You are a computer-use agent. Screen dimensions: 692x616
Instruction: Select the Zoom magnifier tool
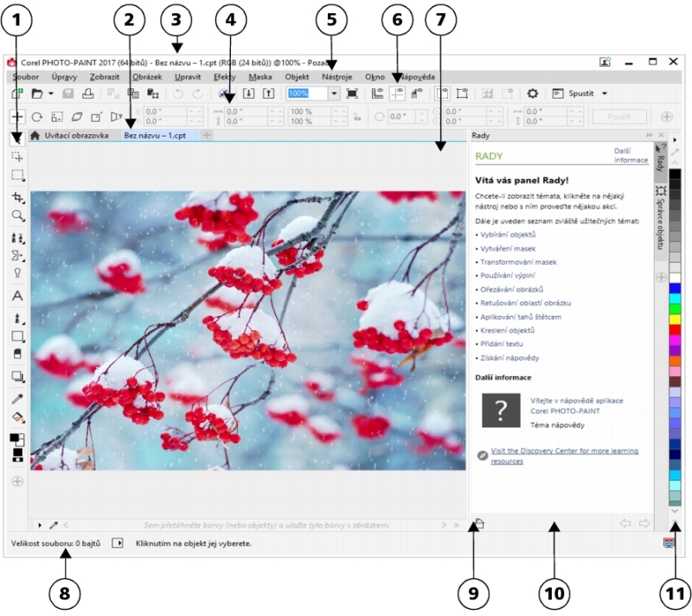[17, 215]
